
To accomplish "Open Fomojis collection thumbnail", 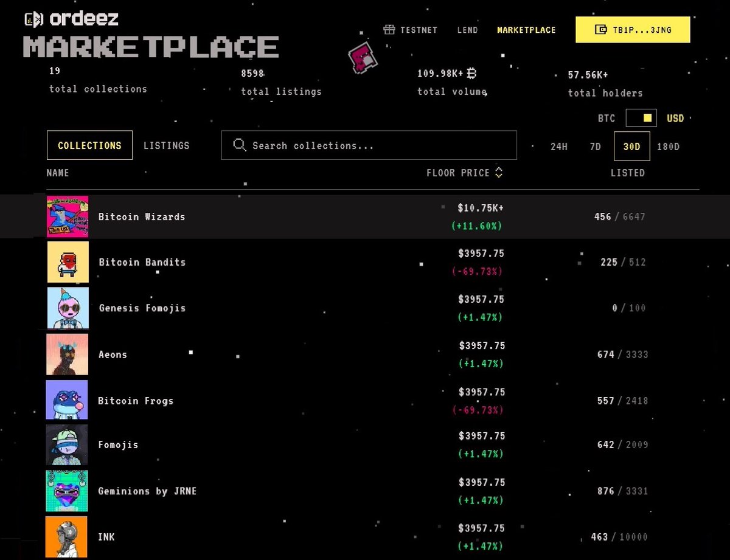I will tap(67, 444).
